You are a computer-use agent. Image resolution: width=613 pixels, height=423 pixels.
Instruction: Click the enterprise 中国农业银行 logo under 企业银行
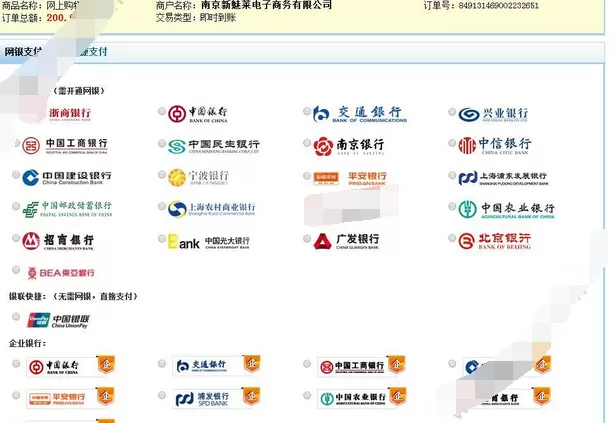362,398
